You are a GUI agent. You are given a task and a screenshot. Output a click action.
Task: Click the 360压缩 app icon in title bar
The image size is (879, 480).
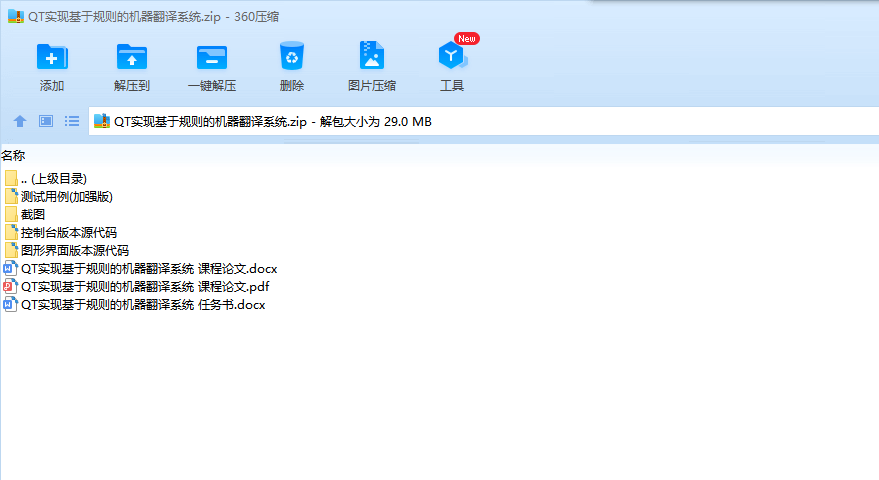(16, 16)
